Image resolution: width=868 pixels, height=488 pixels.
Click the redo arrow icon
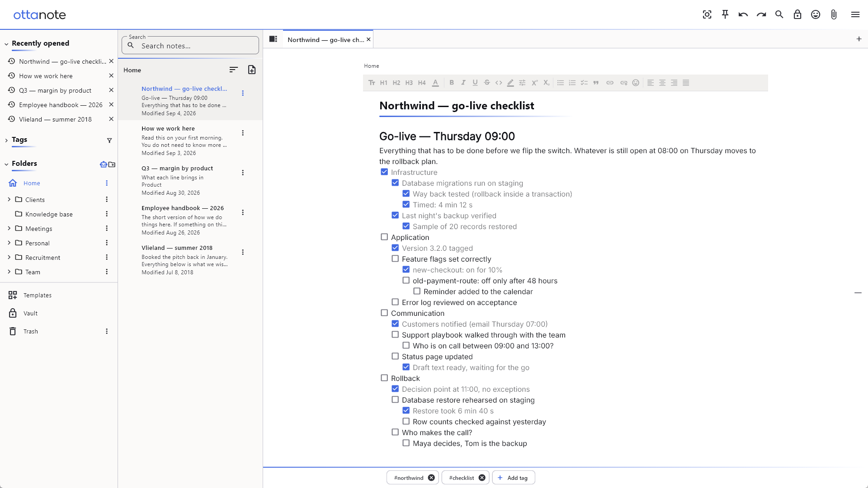click(761, 14)
